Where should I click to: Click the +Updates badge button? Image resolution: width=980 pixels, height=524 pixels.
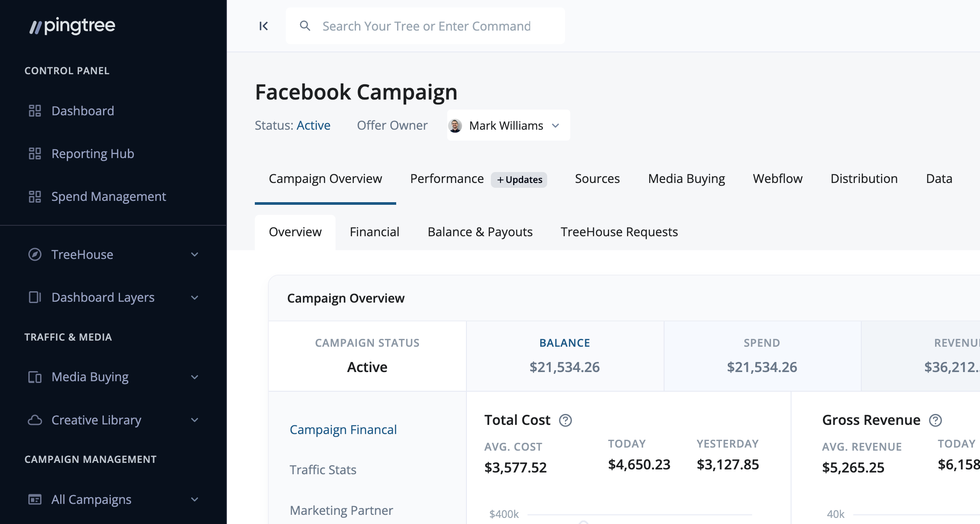coord(519,180)
